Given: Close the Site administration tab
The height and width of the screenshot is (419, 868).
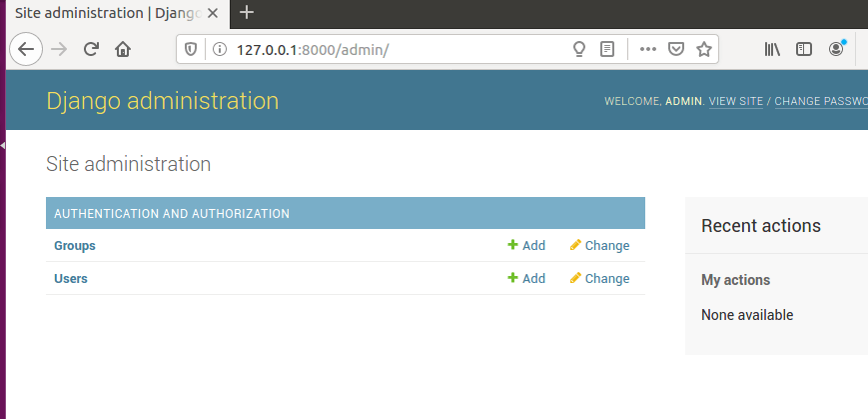Looking at the screenshot, I should (213, 13).
